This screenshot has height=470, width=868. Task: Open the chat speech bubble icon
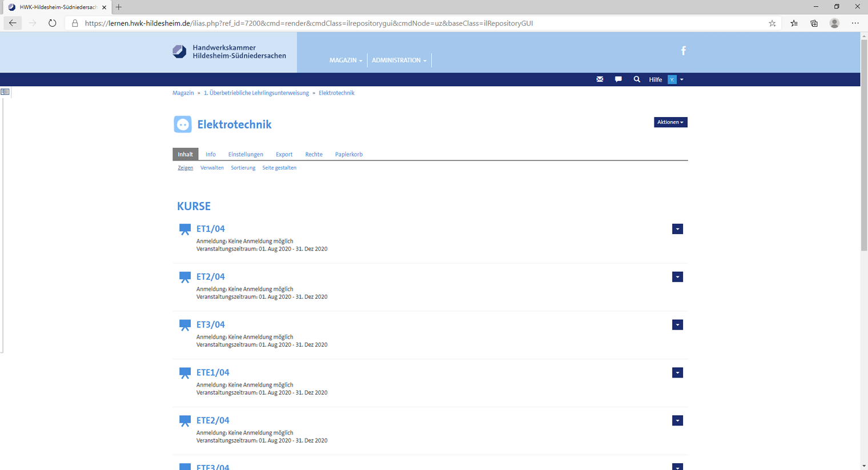(618, 79)
